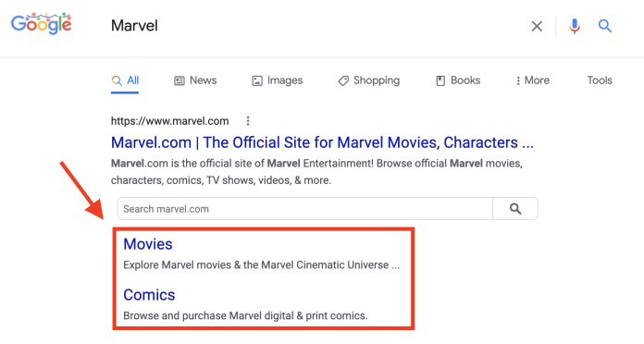Click the Shopping tab tag icon

click(343, 80)
